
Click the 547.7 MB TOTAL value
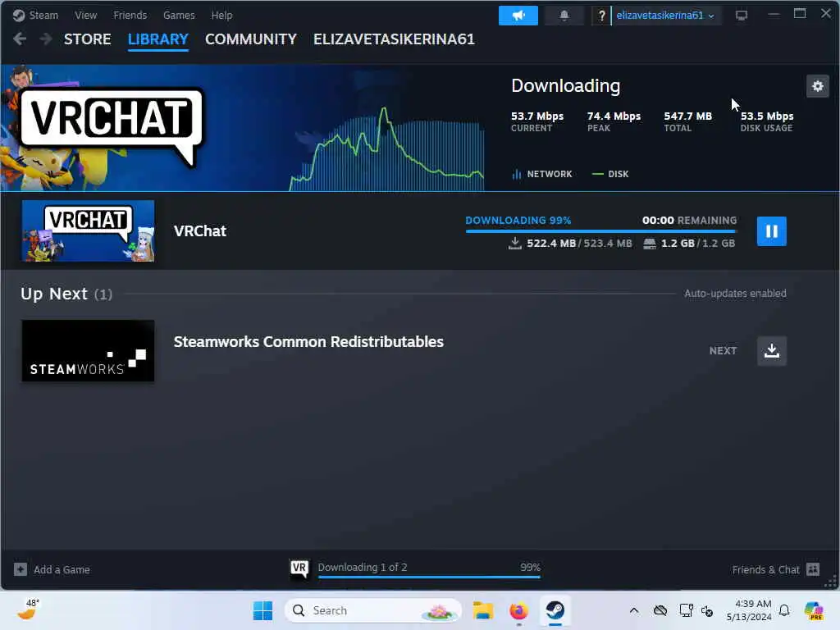click(688, 116)
